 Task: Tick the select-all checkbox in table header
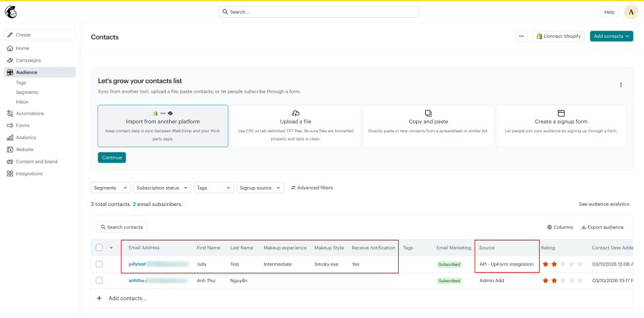99,247
